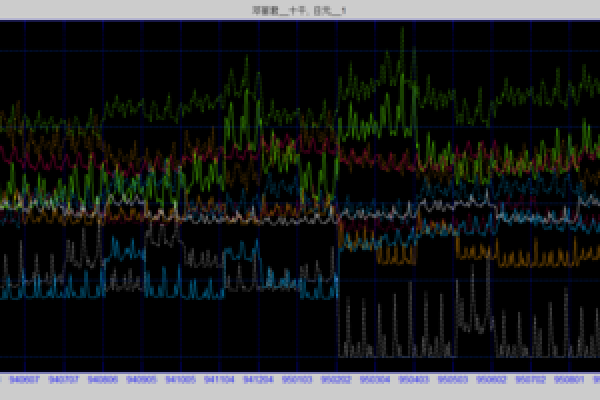Select the 940905 axis date label
The image size is (600, 400).
point(142,380)
